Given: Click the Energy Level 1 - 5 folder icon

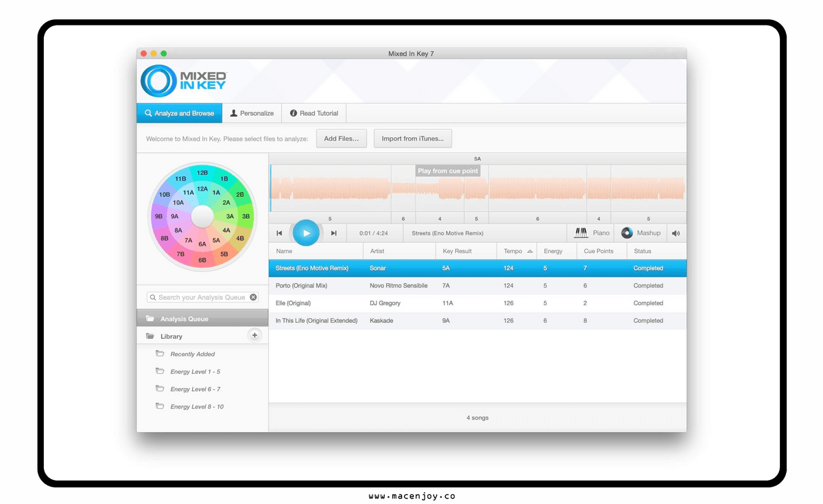Looking at the screenshot, I should [x=160, y=372].
